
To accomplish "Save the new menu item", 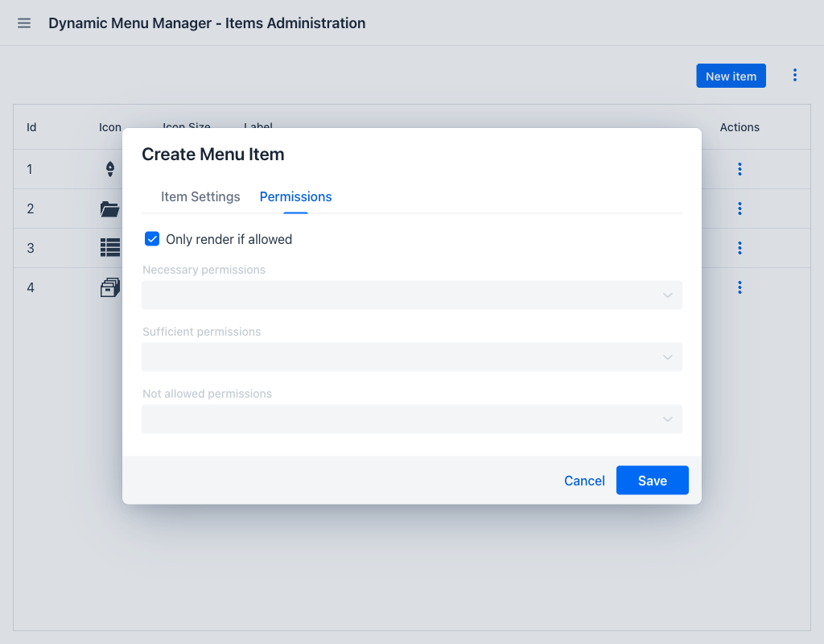I will tap(652, 481).
